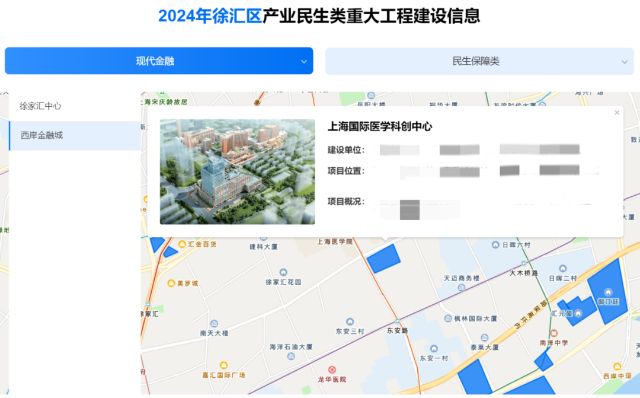Click the 日晖六村 residence marker icon
This screenshot has height=398, width=640.
(x=495, y=245)
